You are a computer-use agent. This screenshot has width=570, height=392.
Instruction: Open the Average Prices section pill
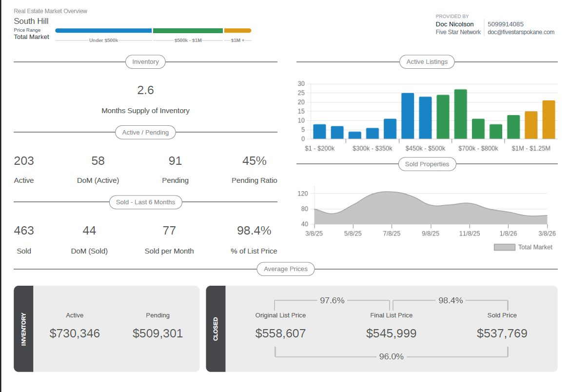click(x=285, y=269)
